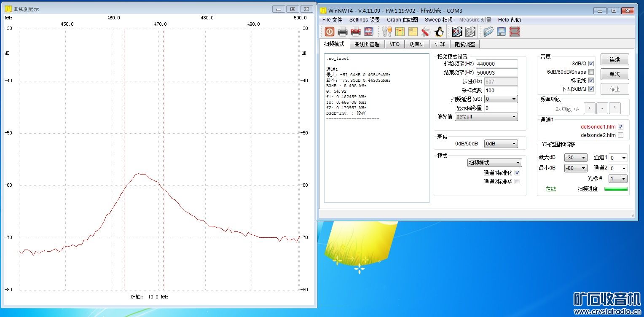Open the Sweep-扫频 menu
Screen dimensions: 644x317
[438, 20]
